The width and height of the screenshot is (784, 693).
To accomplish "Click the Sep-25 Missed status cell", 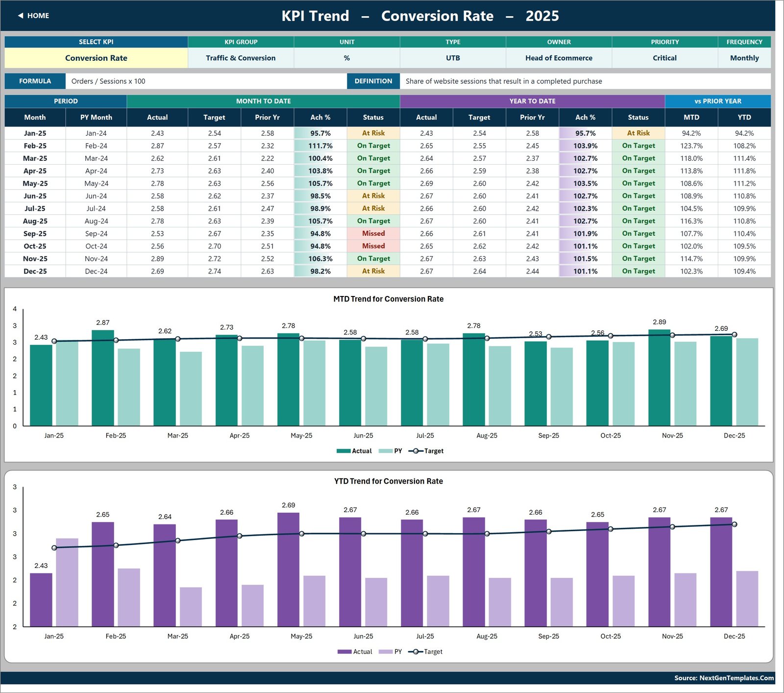I will 373,234.
